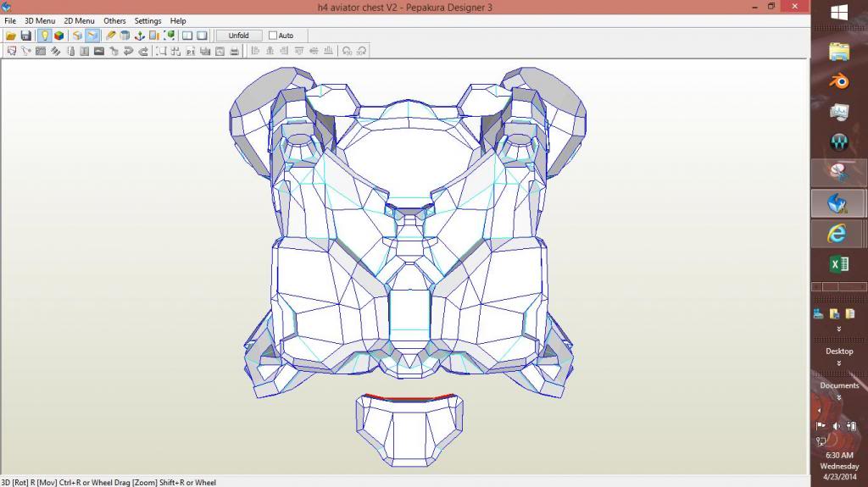
Task: Click the scale model icon next to axis
Action: 154,36
